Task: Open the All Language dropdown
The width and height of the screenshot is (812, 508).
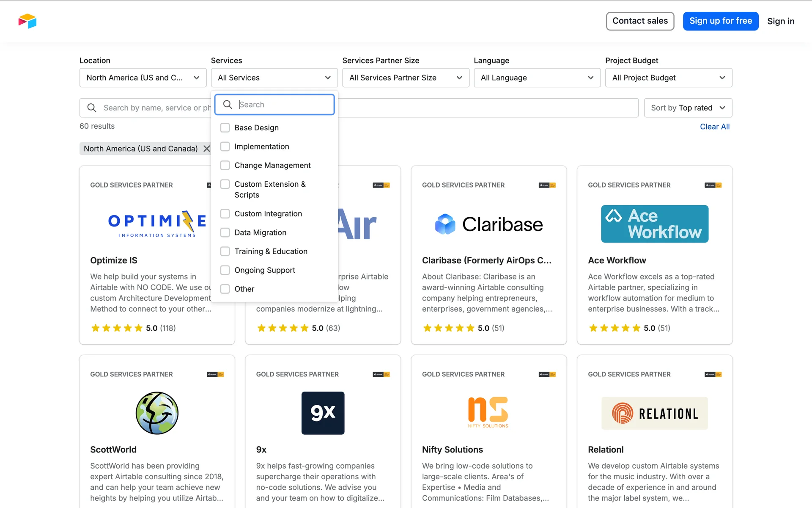Action: pyautogui.click(x=537, y=78)
